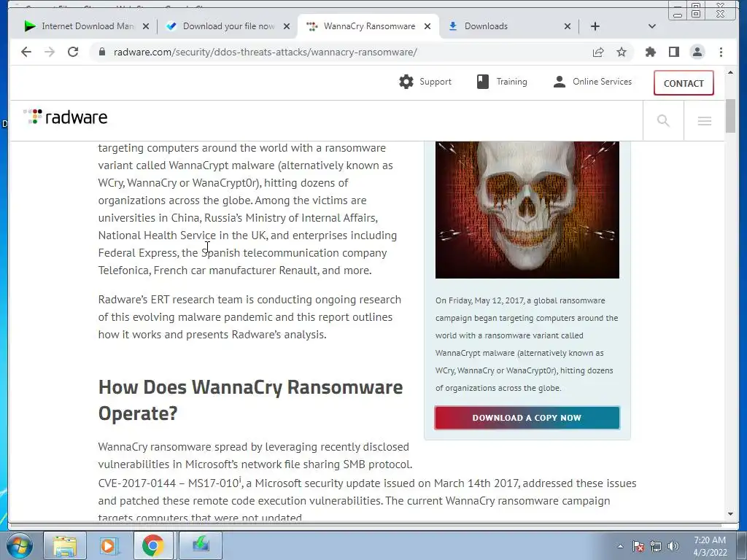Image resolution: width=747 pixels, height=560 pixels.
Task: Open the volume speaker icon
Action: pos(673,546)
